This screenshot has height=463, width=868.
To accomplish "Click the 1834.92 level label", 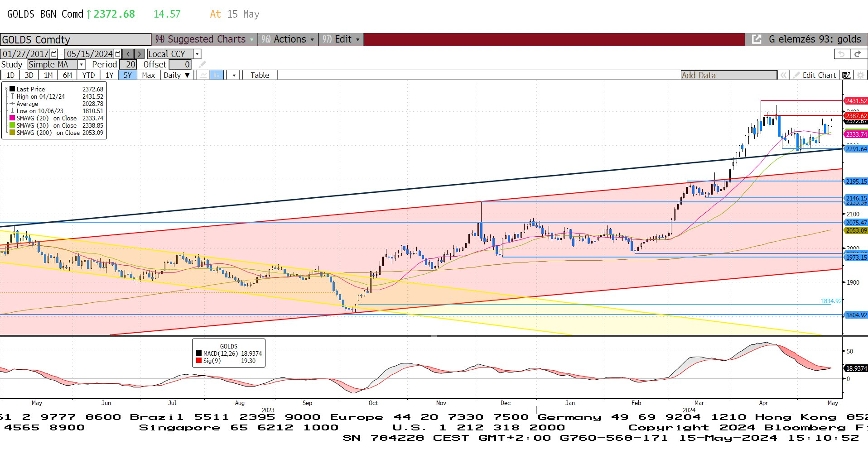I will (x=831, y=301).
